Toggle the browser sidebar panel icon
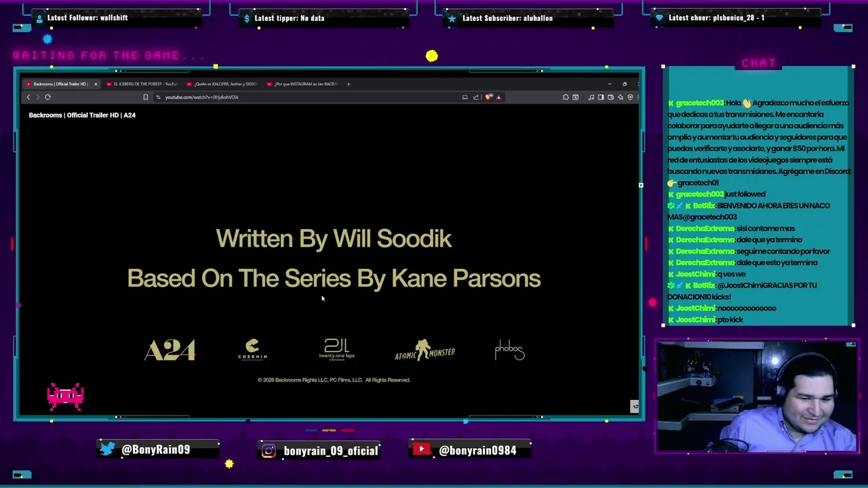Viewport: 868px width, 488px height. 601,97
